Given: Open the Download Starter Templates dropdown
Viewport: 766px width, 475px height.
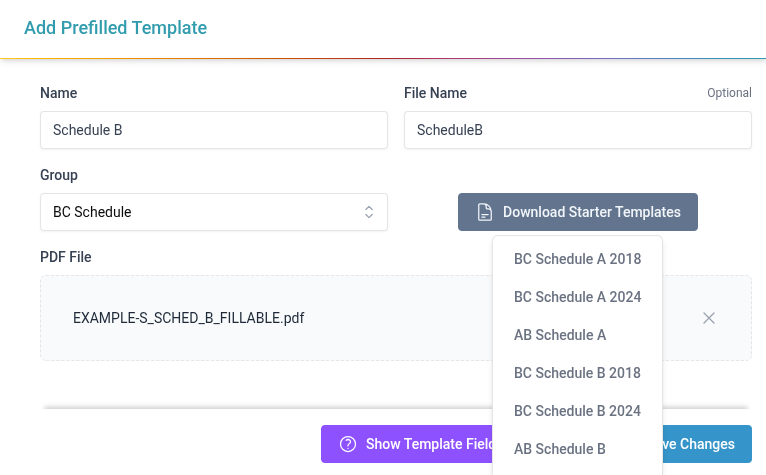Looking at the screenshot, I should point(577,212).
